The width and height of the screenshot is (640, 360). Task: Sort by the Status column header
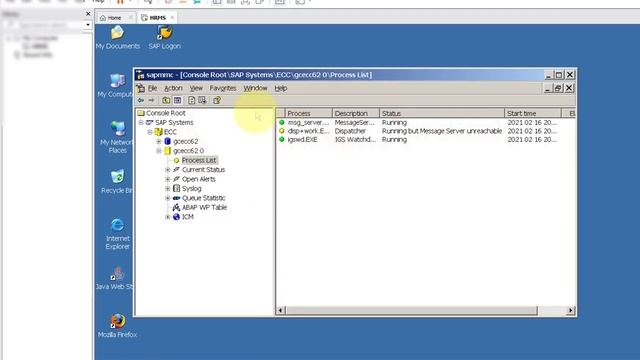point(442,113)
